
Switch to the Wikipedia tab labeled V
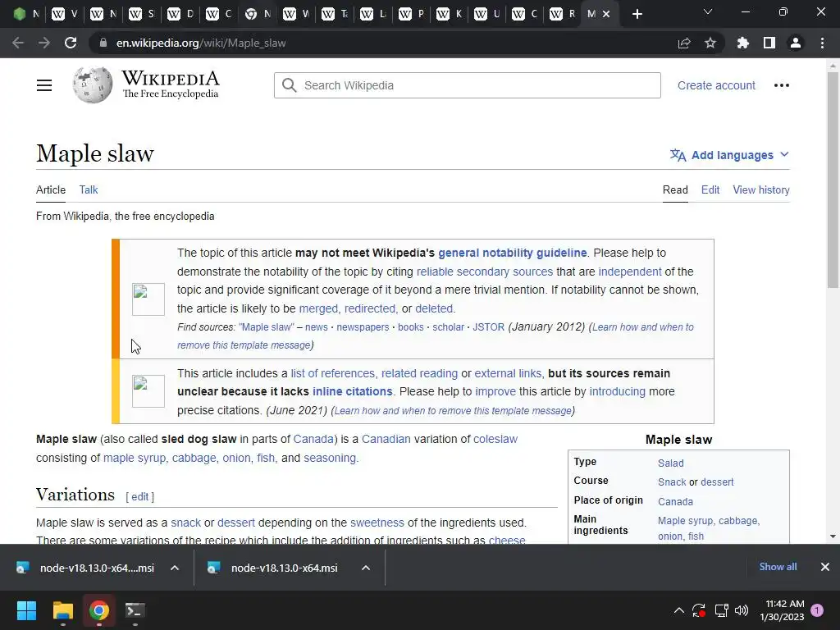point(66,14)
